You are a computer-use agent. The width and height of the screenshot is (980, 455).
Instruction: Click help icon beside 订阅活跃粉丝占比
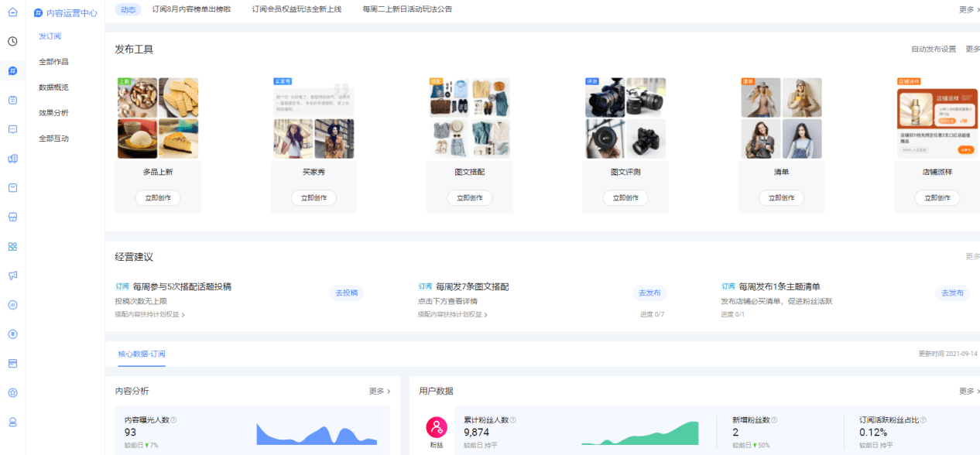click(923, 420)
